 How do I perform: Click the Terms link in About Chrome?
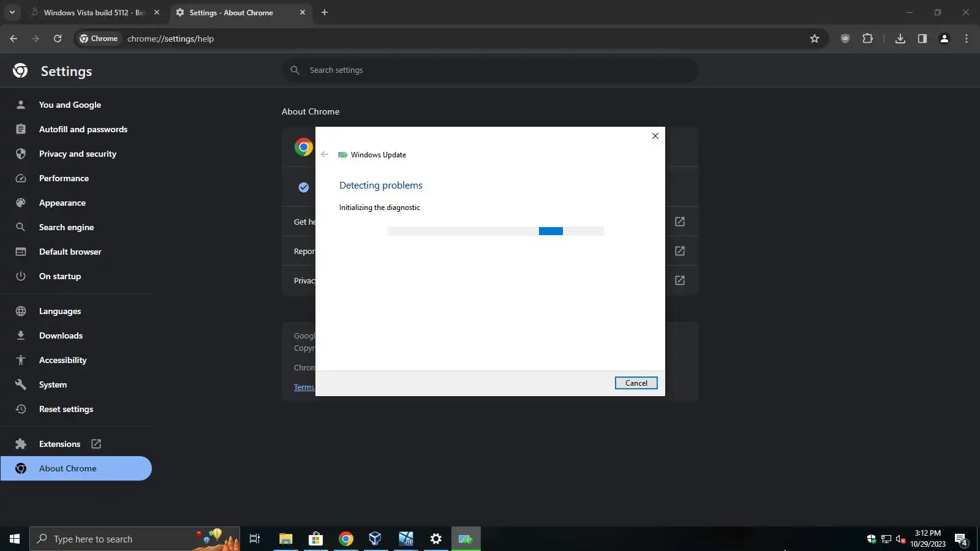click(304, 388)
